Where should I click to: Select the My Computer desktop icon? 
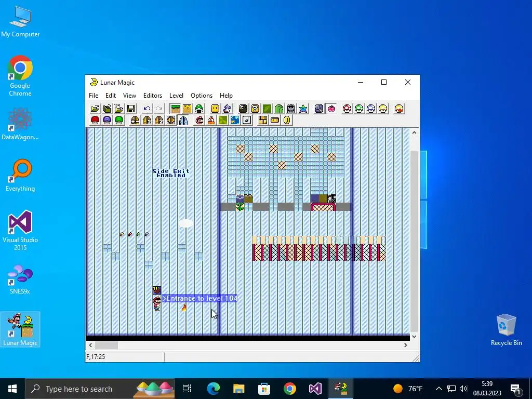tap(20, 22)
